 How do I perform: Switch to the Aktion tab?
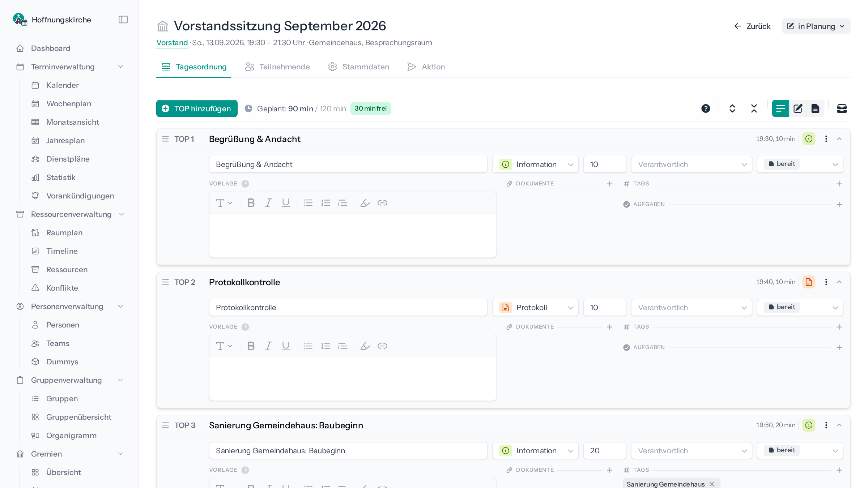point(426,67)
